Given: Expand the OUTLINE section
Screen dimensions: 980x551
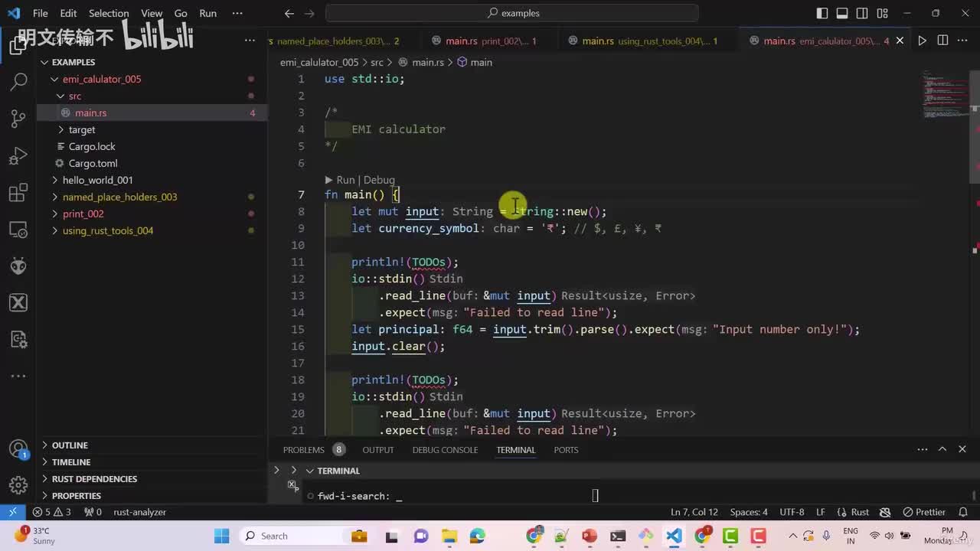Looking at the screenshot, I should [x=70, y=445].
